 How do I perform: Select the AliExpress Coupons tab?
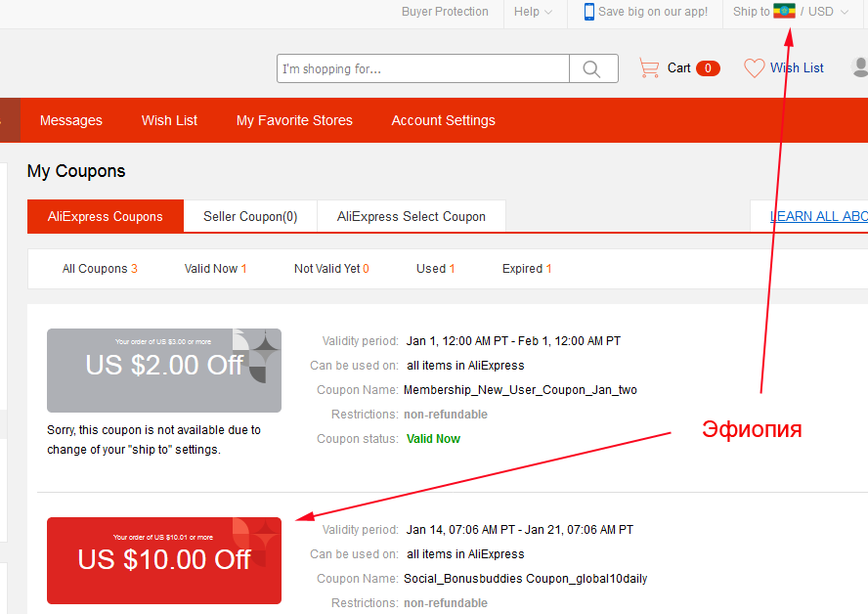106,216
